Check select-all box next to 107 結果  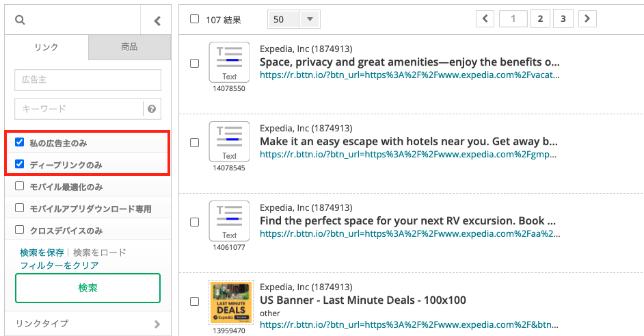coord(195,19)
